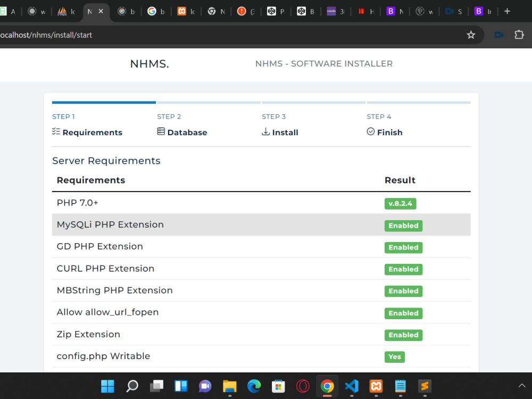Open the Notepad taskbar icon

point(401,386)
